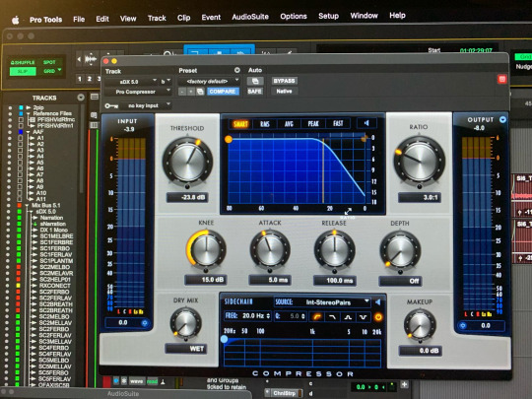Open the no key input dropdown
532x399 pixels.
146,105
